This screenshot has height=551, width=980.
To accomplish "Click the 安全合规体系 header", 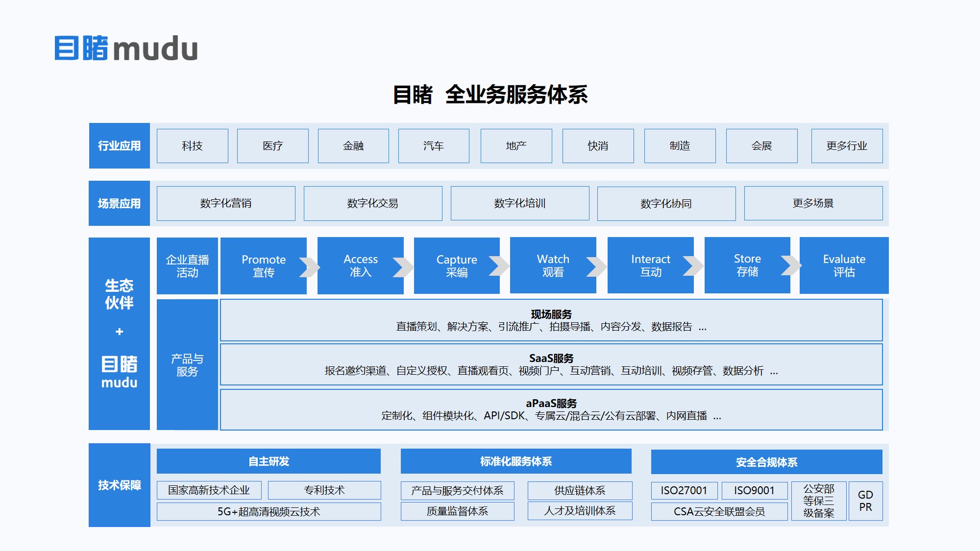I will pyautogui.click(x=767, y=462).
